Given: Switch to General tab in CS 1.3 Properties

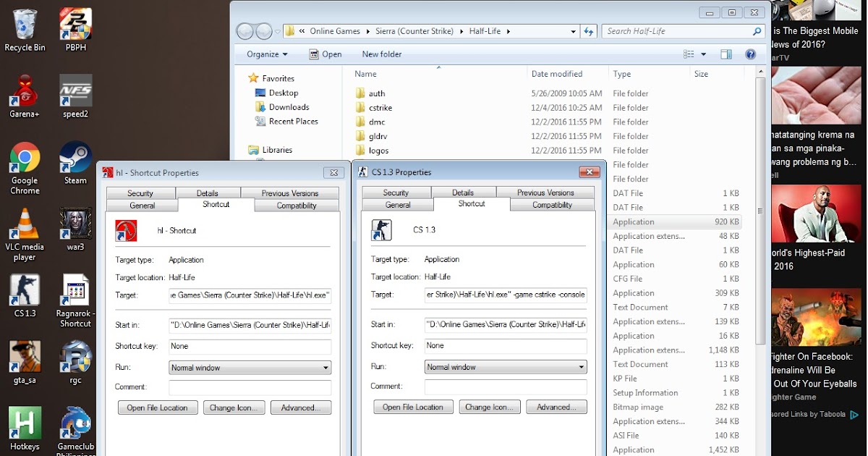Looking at the screenshot, I should tap(398, 205).
